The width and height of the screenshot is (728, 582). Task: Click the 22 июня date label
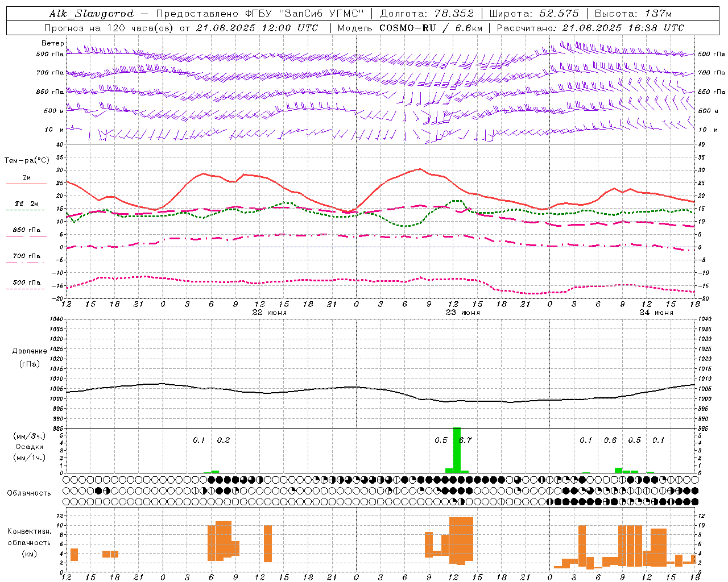269,313
